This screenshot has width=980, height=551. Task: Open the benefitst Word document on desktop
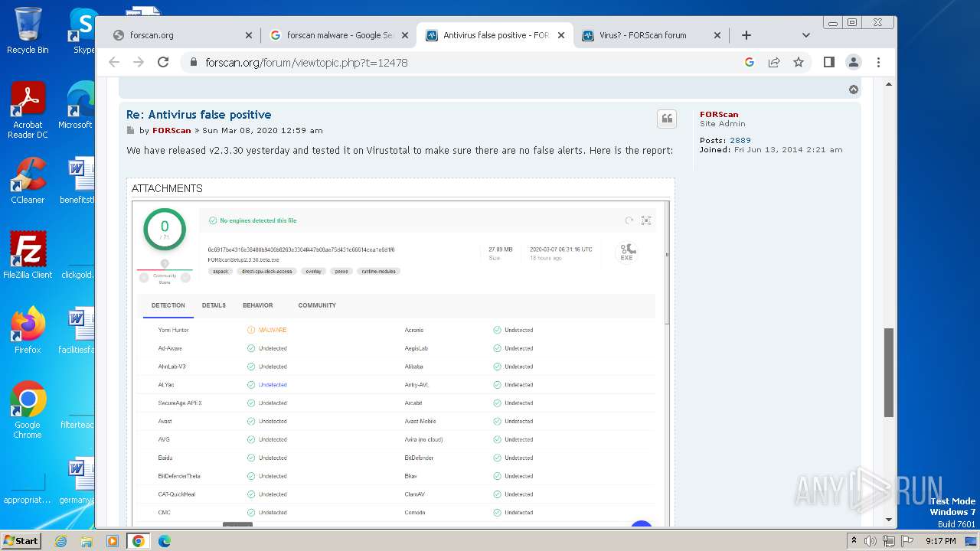pyautogui.click(x=77, y=181)
